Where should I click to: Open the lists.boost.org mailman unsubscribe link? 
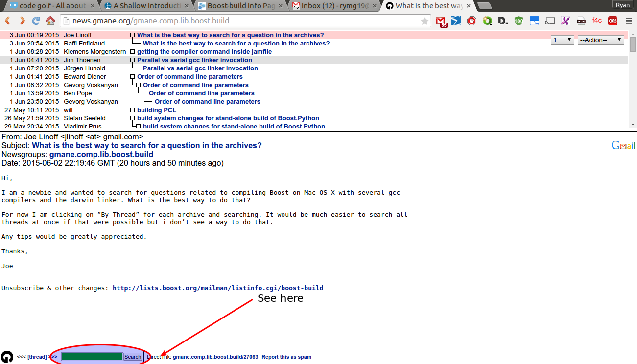coord(218,288)
